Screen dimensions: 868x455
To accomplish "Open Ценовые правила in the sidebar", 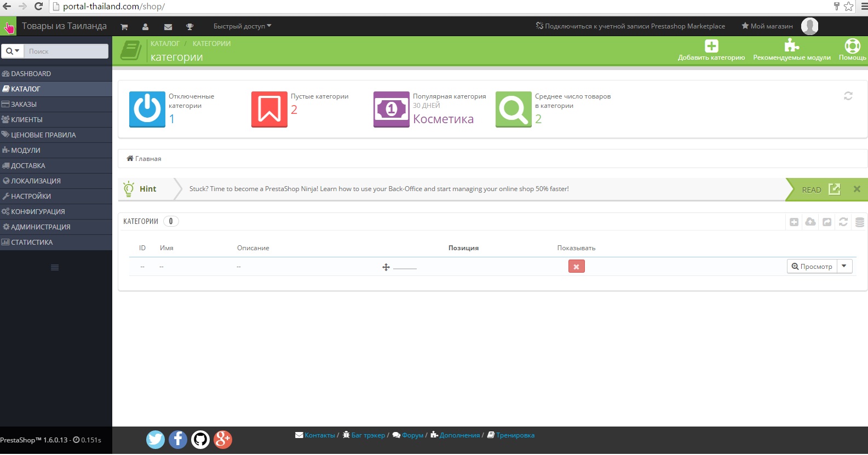I will click(x=56, y=135).
